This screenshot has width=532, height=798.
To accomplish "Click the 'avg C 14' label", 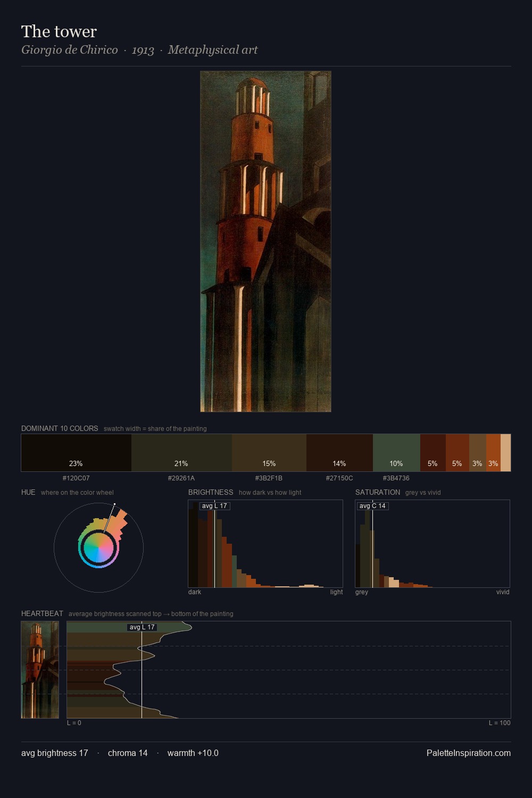I will pyautogui.click(x=372, y=506).
